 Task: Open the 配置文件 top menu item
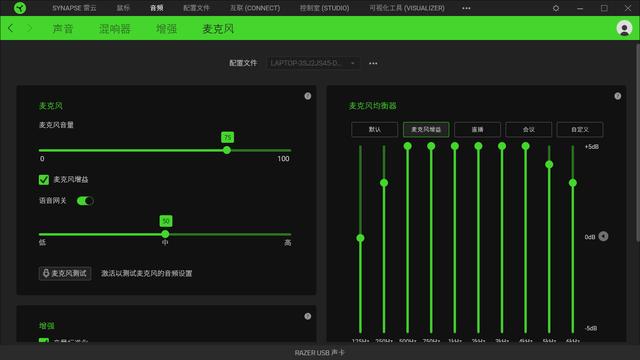pyautogui.click(x=196, y=8)
